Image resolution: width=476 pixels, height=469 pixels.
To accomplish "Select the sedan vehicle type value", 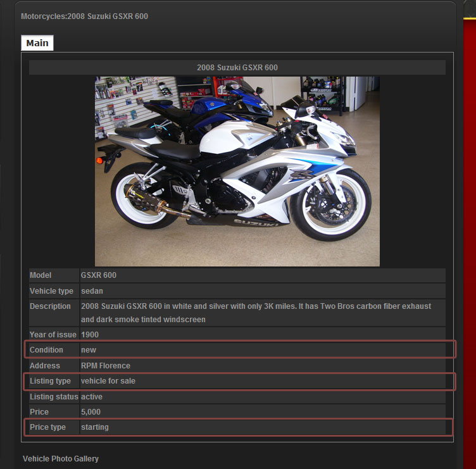I will tap(92, 291).
